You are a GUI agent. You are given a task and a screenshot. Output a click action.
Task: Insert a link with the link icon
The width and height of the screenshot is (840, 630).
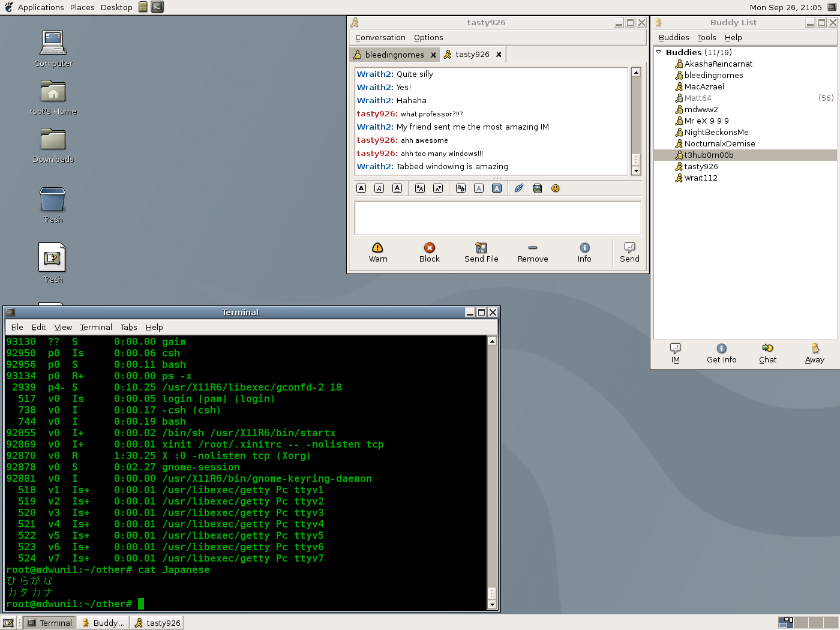click(519, 188)
